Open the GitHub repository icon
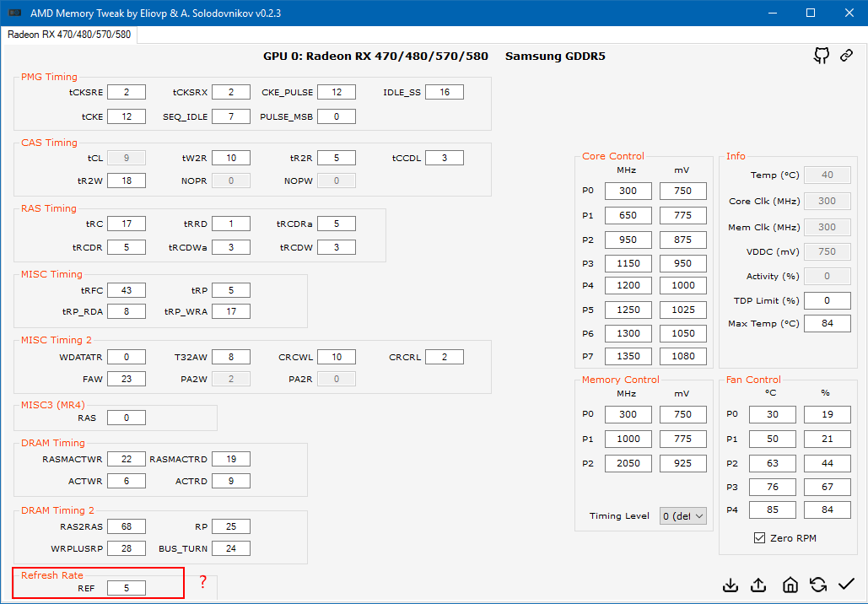 (x=822, y=56)
